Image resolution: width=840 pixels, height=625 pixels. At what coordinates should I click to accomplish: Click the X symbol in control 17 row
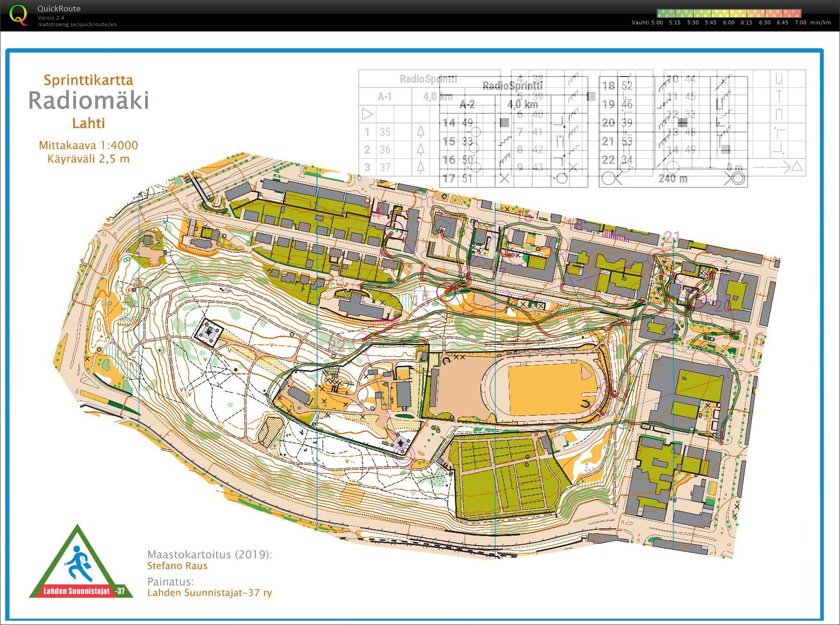tap(504, 178)
